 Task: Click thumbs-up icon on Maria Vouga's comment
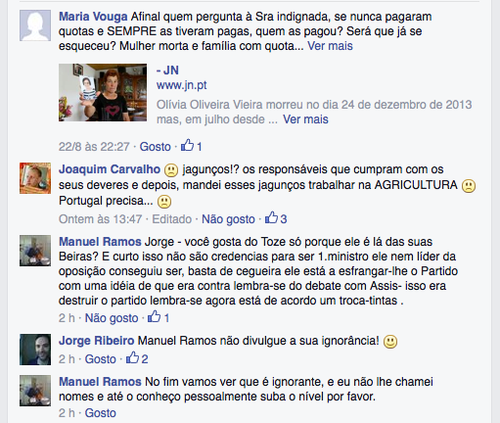tap(187, 145)
